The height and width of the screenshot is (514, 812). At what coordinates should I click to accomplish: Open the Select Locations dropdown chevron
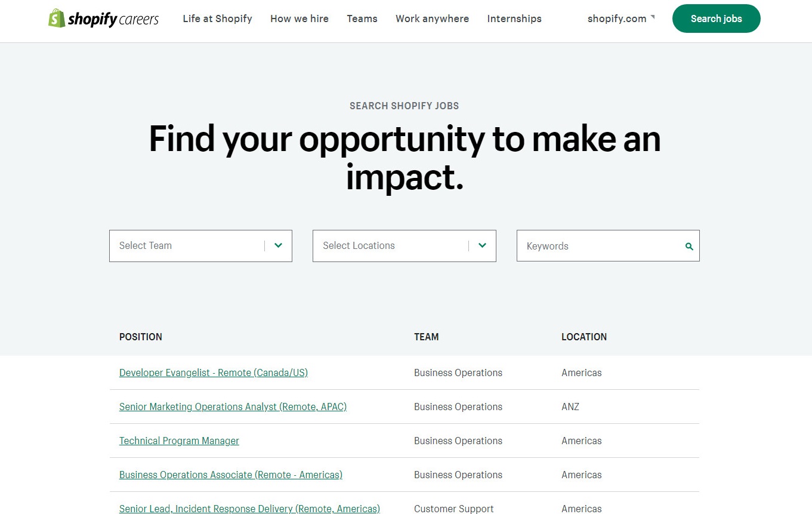pos(482,245)
